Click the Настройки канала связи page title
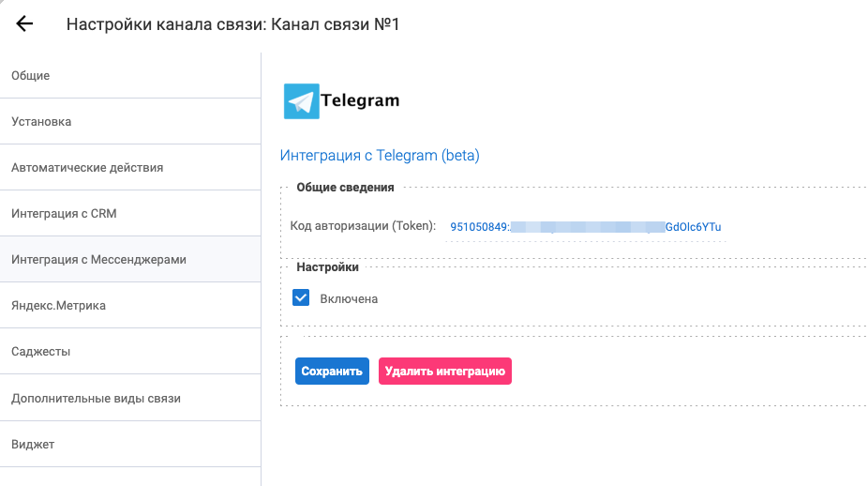 click(x=232, y=24)
